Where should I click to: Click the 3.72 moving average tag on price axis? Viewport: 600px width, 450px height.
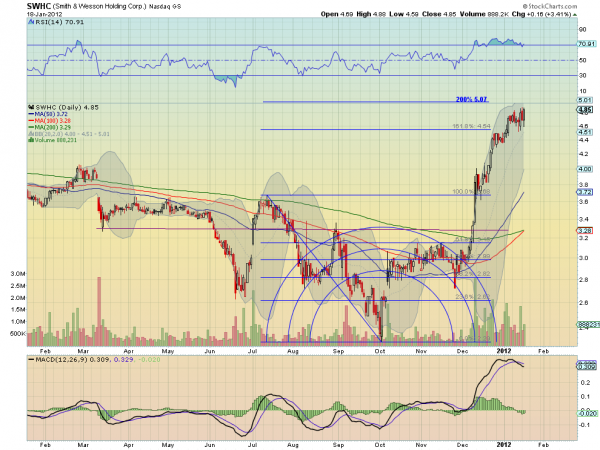(x=585, y=192)
